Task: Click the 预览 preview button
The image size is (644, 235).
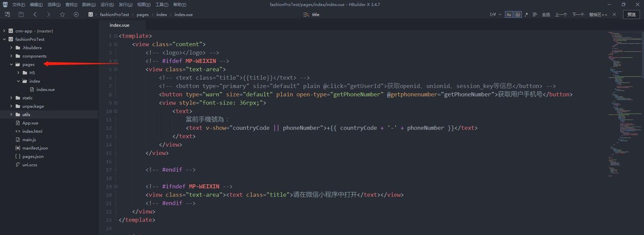Action: click(631, 15)
